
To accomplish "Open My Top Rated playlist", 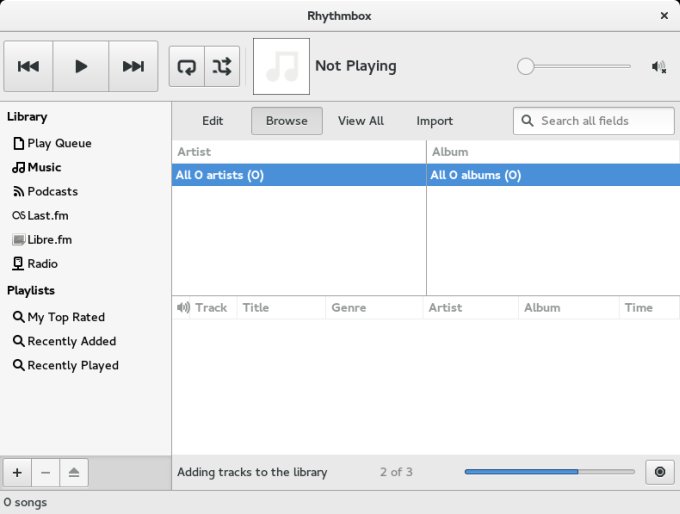I will tap(65, 317).
